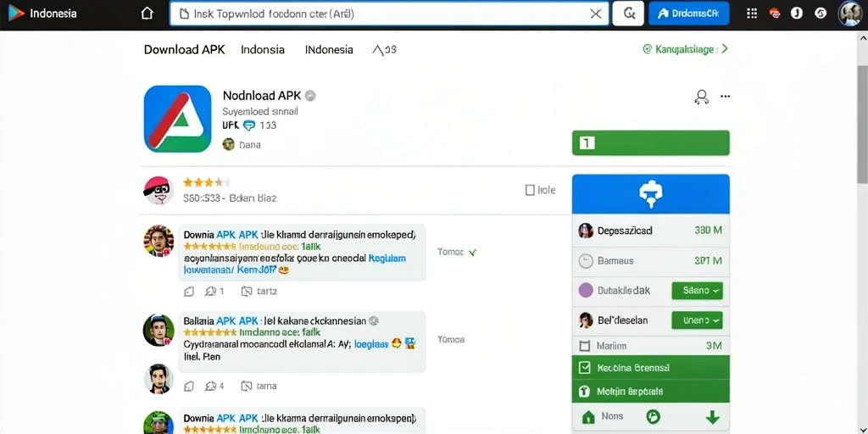
Task: Open the three-dot more options menu
Action: tap(726, 97)
